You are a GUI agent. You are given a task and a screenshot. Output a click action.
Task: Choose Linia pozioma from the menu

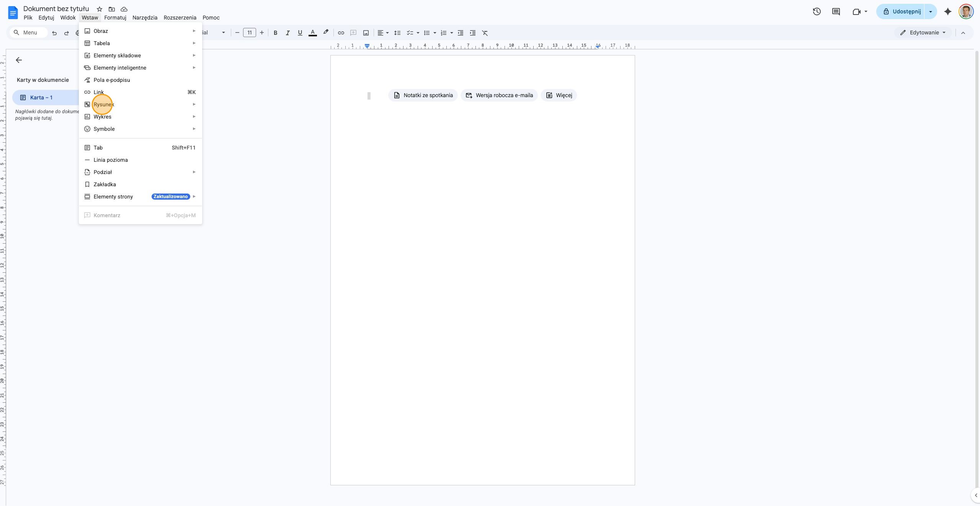coord(140,160)
